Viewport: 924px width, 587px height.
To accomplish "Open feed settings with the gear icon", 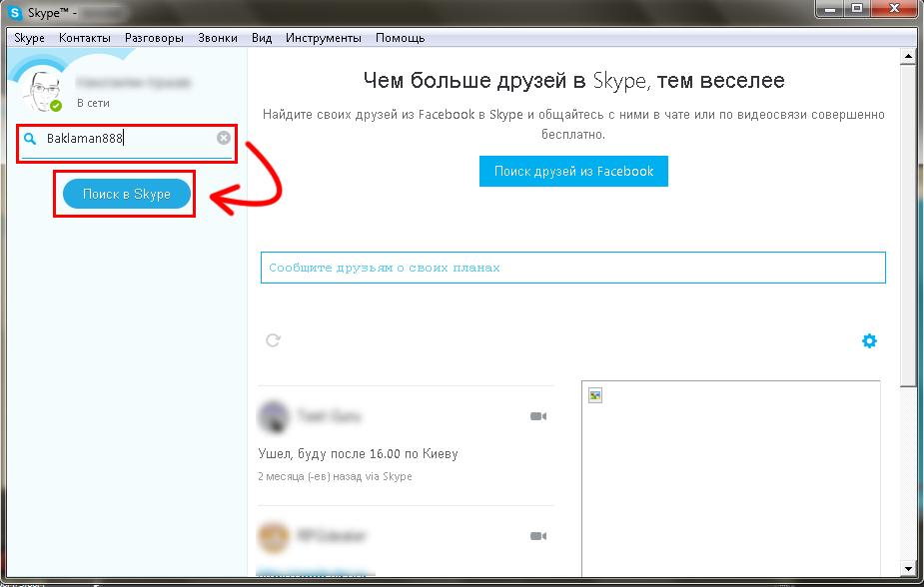I will [869, 340].
